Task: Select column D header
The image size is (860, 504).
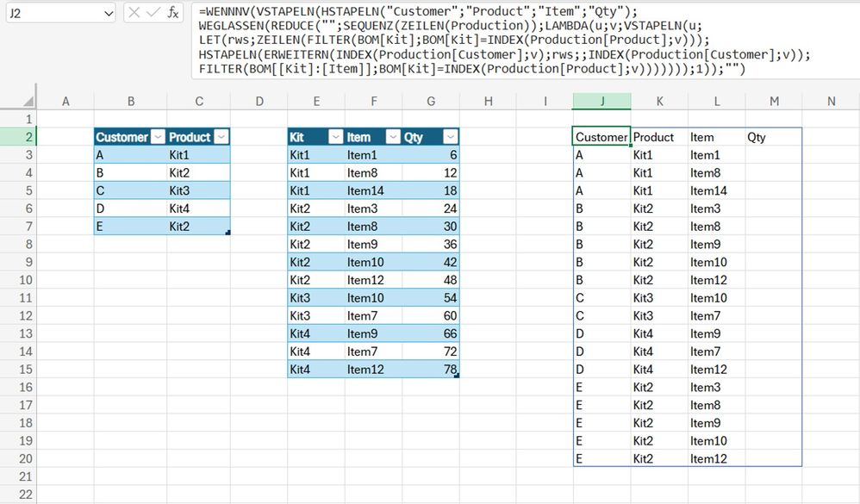Action: [x=259, y=102]
